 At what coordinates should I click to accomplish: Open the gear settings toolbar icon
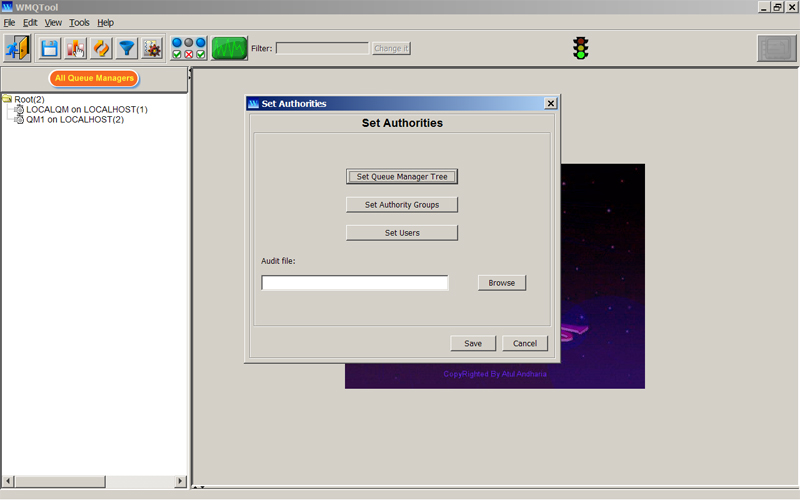(152, 48)
